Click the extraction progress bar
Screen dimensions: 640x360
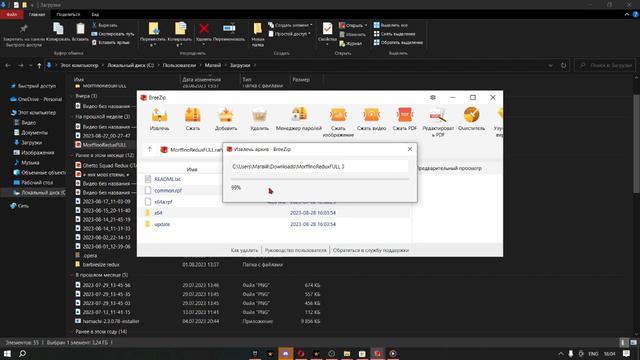point(320,179)
